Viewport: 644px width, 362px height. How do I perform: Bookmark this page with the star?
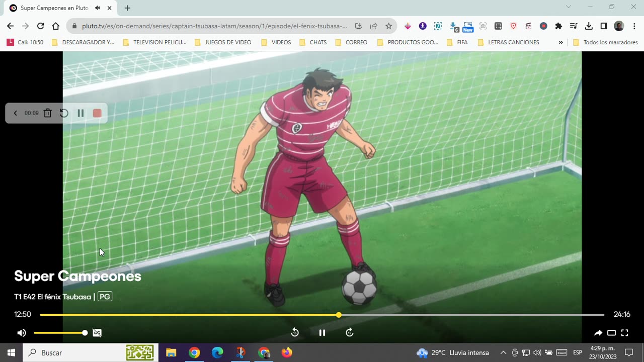click(388, 26)
